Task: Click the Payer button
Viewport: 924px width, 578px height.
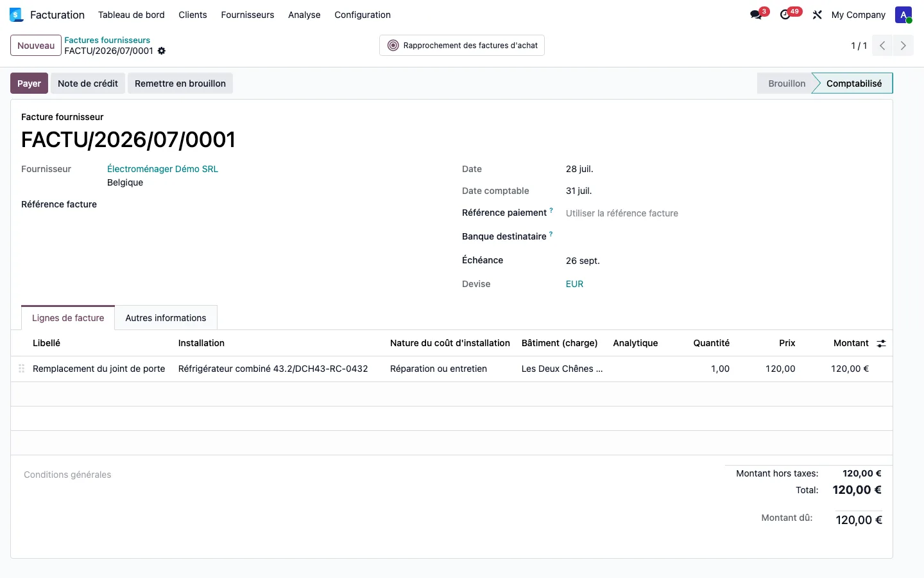Action: click(29, 83)
